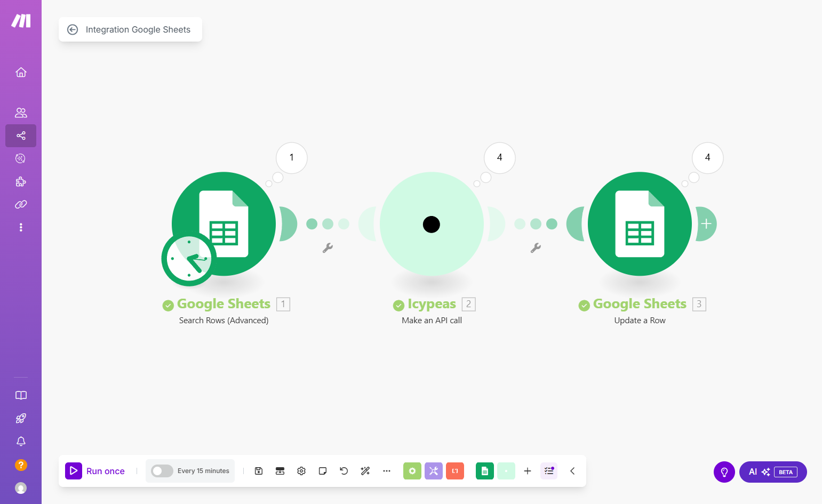The height and width of the screenshot is (504, 822).
Task: Go to the Home (Organization) sidebar icon
Action: click(21, 72)
